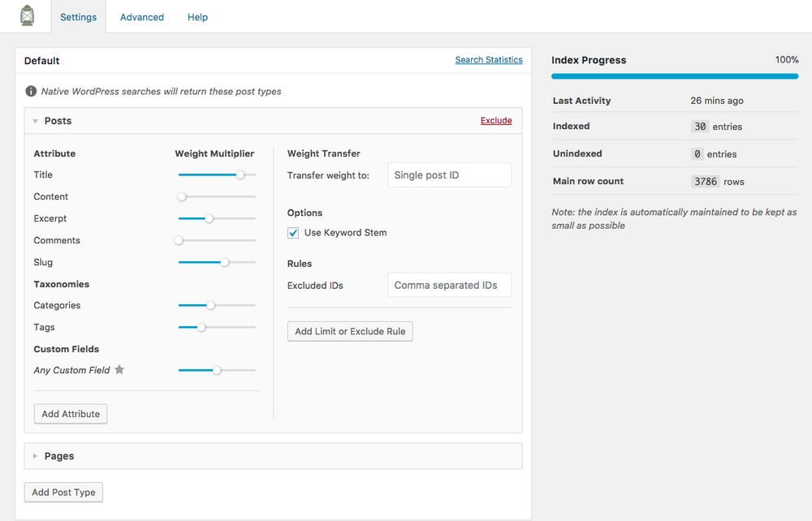Click into the Excluded IDs input field
812x521 pixels.
point(449,286)
